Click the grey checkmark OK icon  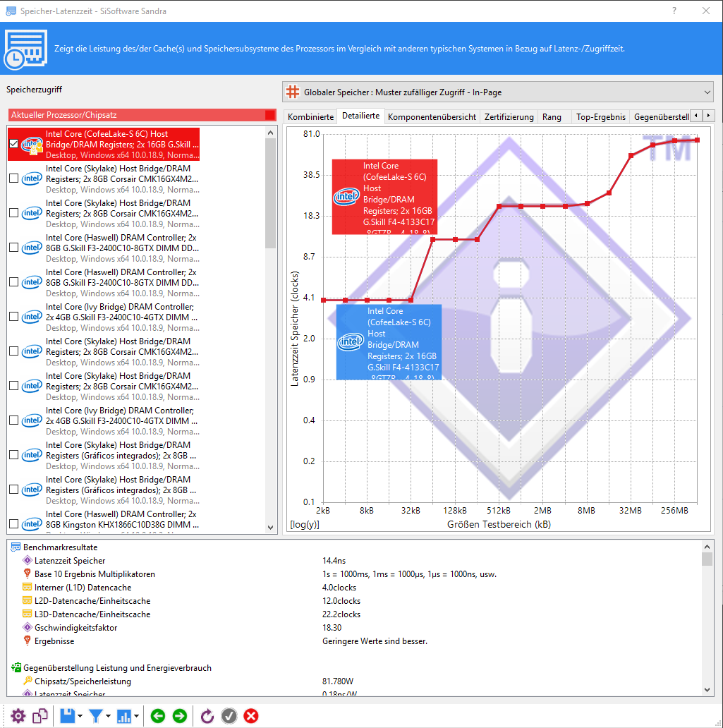pyautogui.click(x=229, y=716)
